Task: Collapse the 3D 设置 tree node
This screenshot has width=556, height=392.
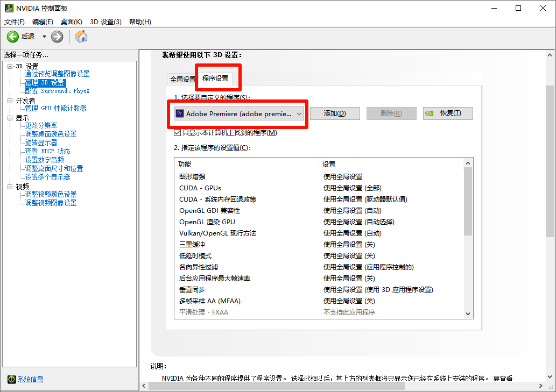Action: 10,66
